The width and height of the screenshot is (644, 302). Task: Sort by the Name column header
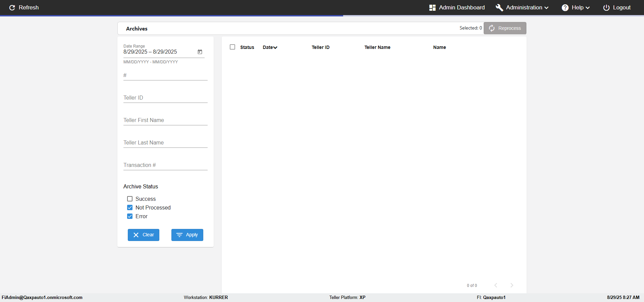pos(439,47)
